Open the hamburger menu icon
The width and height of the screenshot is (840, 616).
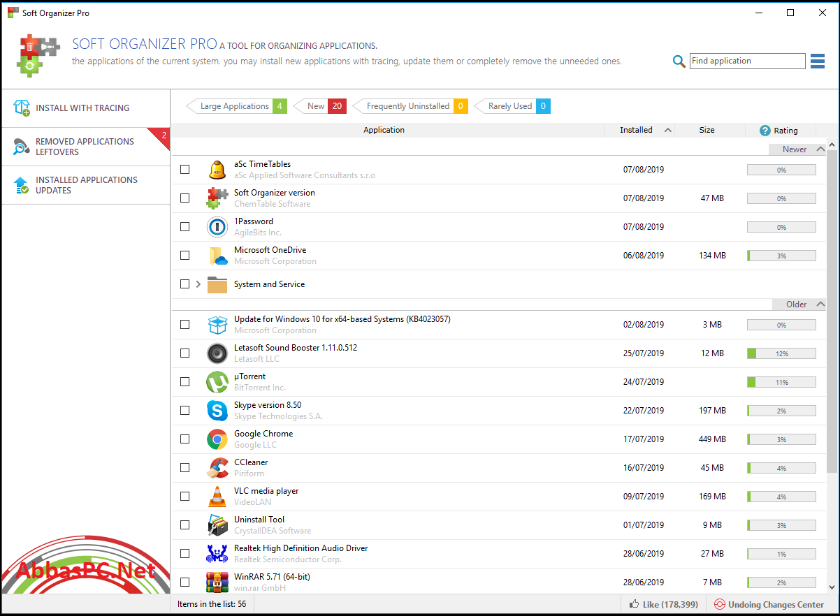818,61
